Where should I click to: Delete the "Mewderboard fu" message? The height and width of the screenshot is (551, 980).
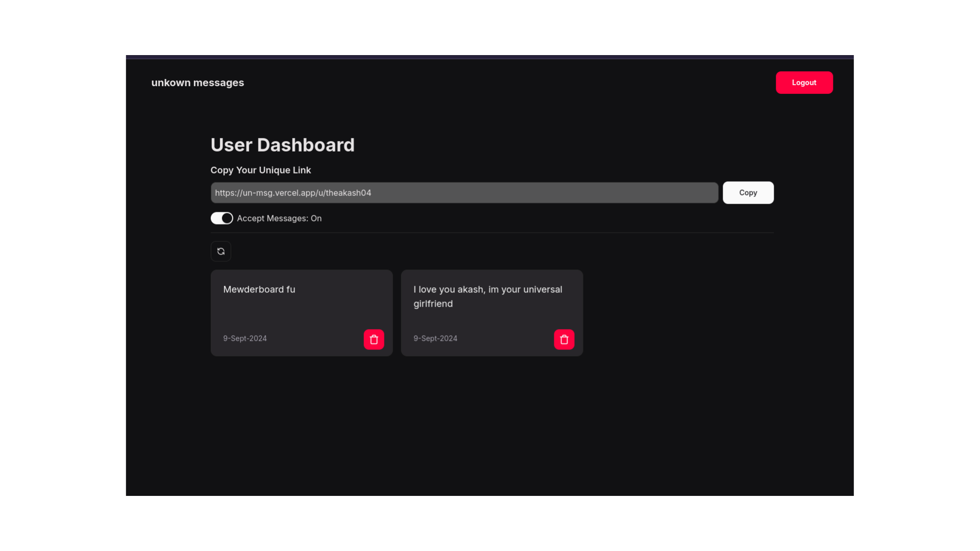click(374, 339)
